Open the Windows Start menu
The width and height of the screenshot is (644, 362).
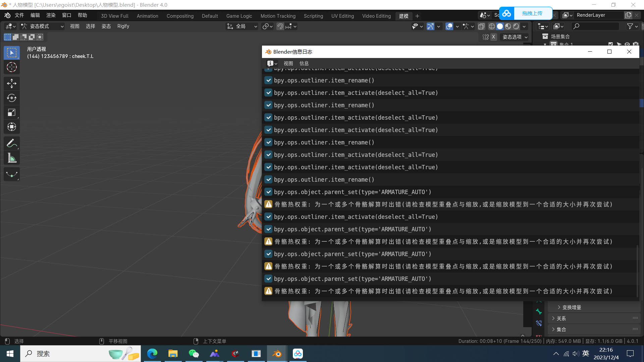[x=10, y=354]
